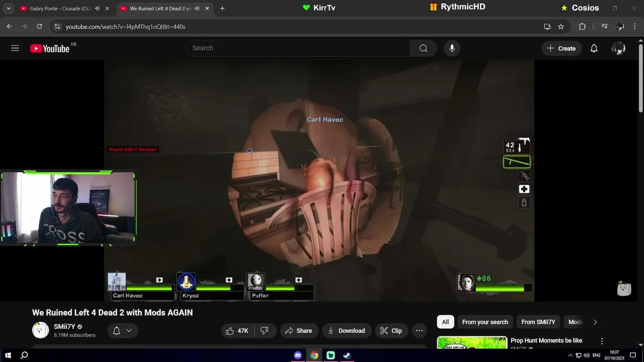This screenshot has width=644, height=362.
Task: Show hidden system tray icons
Action: click(571, 355)
